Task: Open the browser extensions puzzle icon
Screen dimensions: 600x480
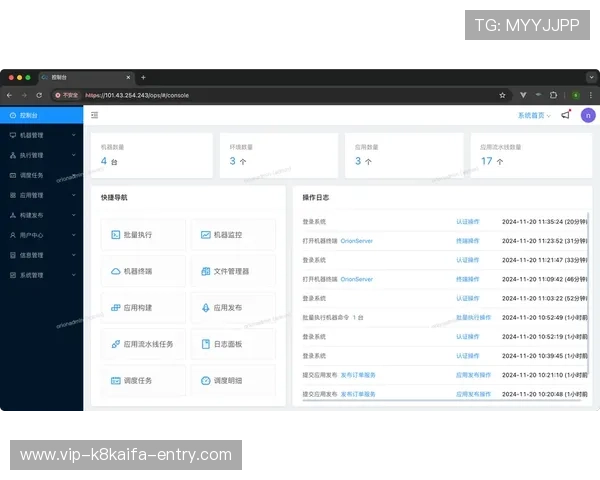Action: pyautogui.click(x=553, y=95)
